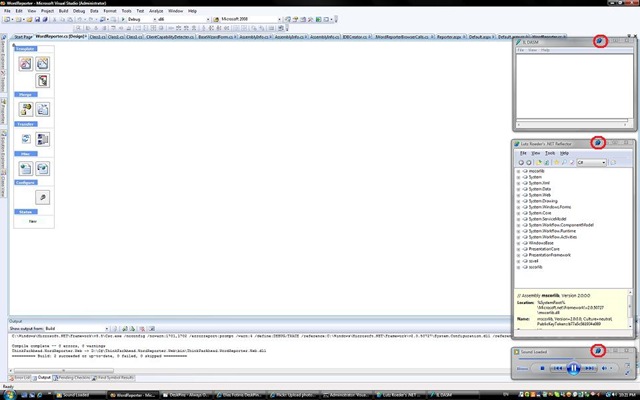The image size is (640, 400).
Task: Toggle the DeskPins pin on Sound Loaded window
Action: pos(598,350)
